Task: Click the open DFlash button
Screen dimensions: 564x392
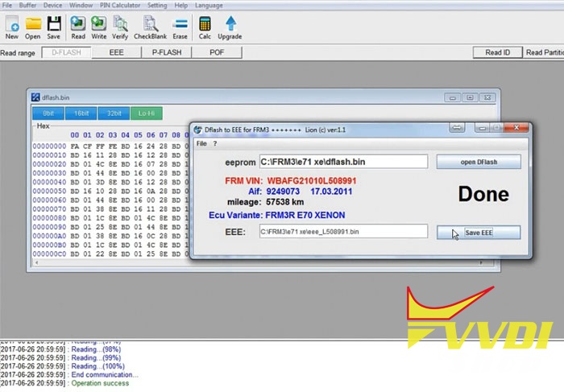Action: pyautogui.click(x=479, y=162)
